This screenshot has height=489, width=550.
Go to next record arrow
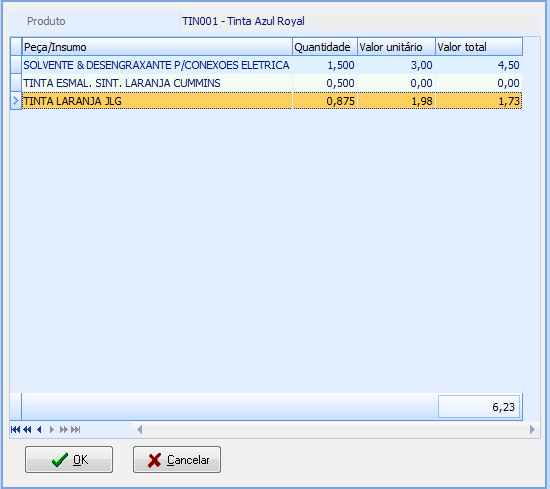point(52,429)
